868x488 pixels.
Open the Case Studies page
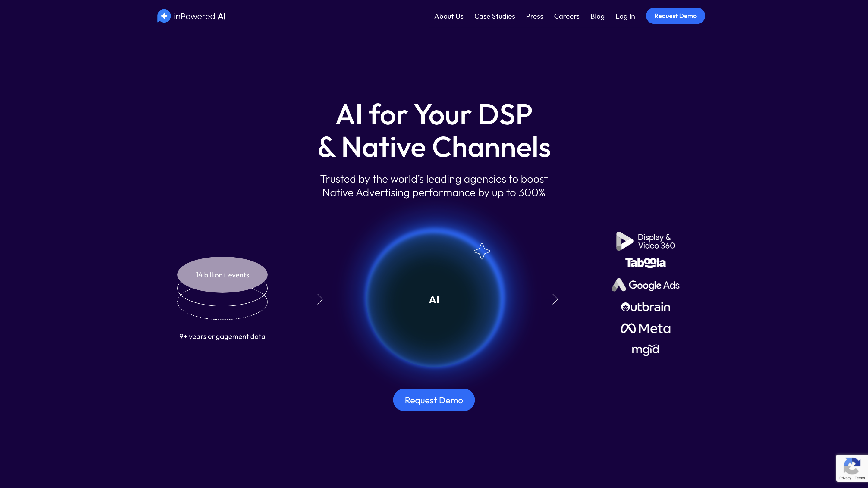(x=494, y=16)
